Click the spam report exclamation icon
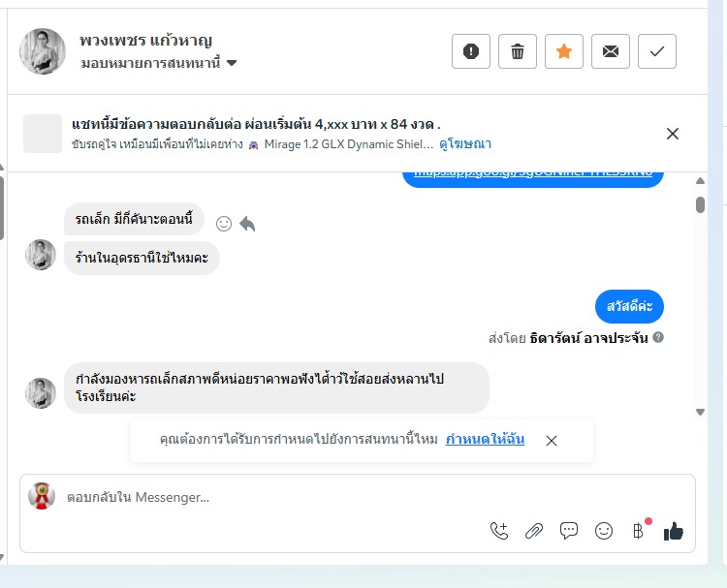This screenshot has width=727, height=588. [471, 51]
